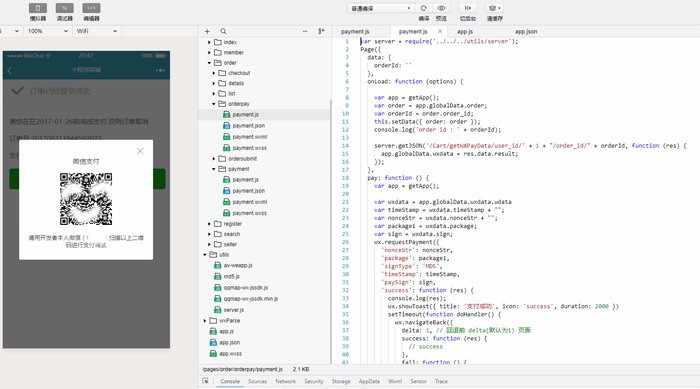Image resolution: width=700 pixels, height=389 pixels.
Task: Switch to the Wxml tab
Action: click(x=395, y=381)
